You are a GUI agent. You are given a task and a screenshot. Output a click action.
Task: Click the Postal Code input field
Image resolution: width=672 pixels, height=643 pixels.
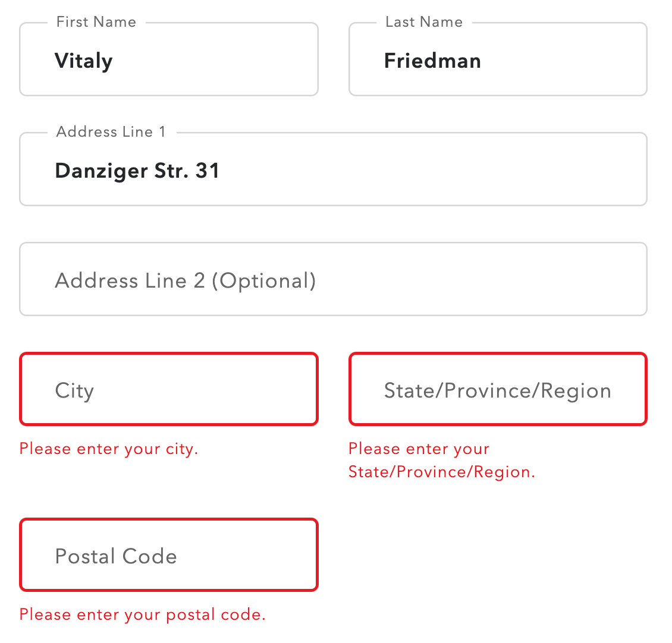pyautogui.click(x=169, y=554)
